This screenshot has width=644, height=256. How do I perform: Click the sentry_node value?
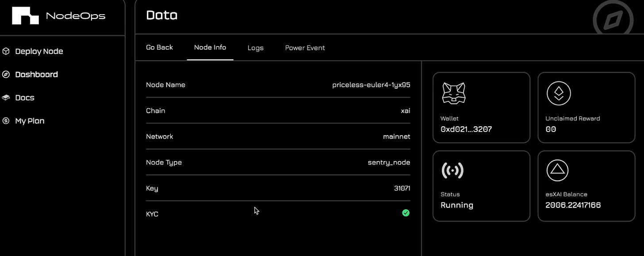[x=389, y=163]
